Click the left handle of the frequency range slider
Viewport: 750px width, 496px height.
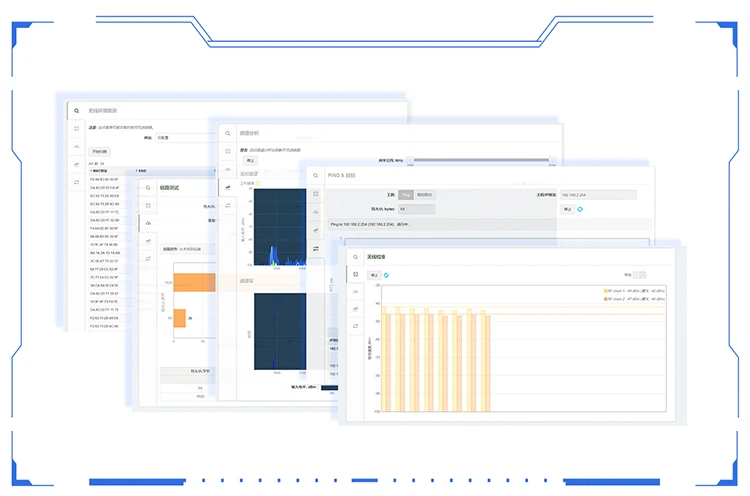coord(410,160)
